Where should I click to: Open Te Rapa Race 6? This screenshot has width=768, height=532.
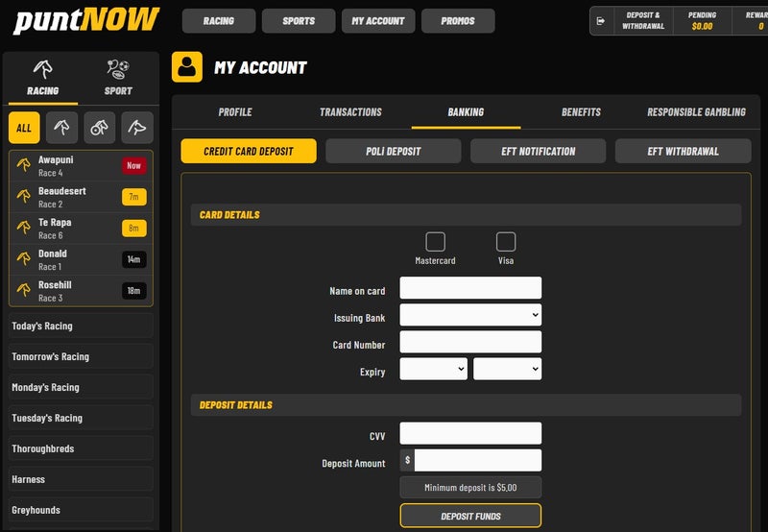[x=81, y=229]
